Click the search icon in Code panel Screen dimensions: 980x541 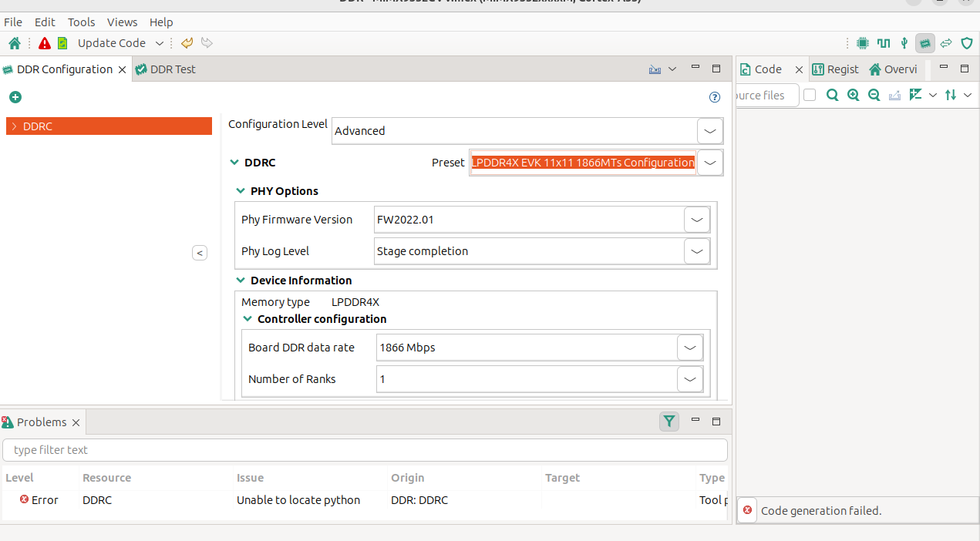[x=832, y=95]
